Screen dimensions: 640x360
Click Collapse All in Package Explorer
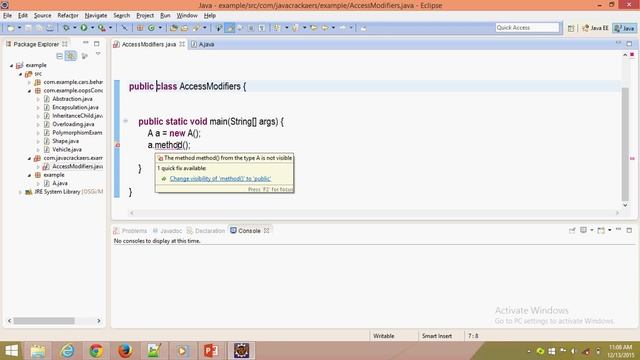tap(60, 56)
